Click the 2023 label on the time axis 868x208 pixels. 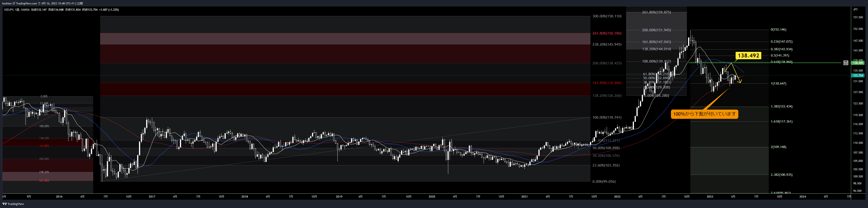click(x=710, y=196)
